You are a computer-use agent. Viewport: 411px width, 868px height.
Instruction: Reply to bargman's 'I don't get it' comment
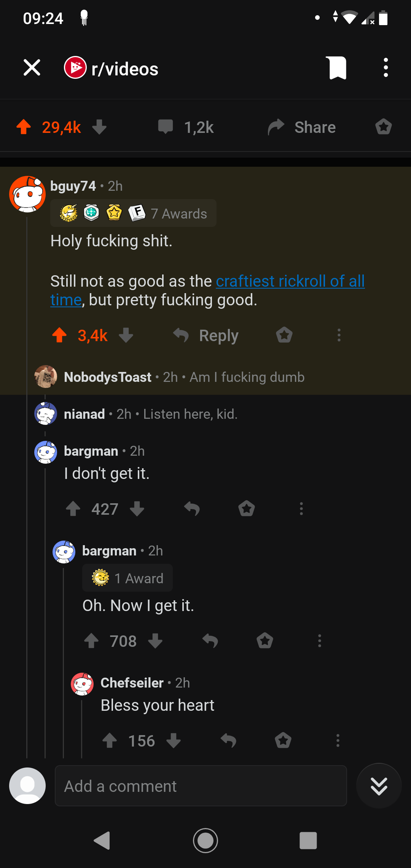(x=192, y=509)
